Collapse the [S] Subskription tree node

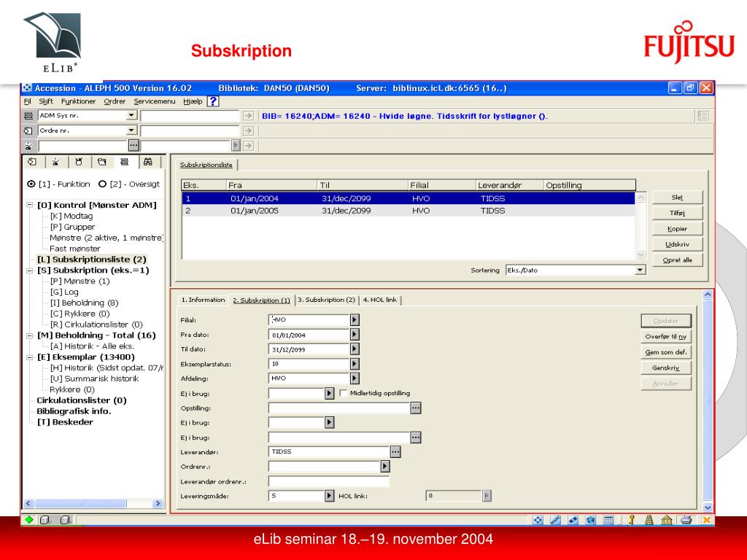coord(29,271)
